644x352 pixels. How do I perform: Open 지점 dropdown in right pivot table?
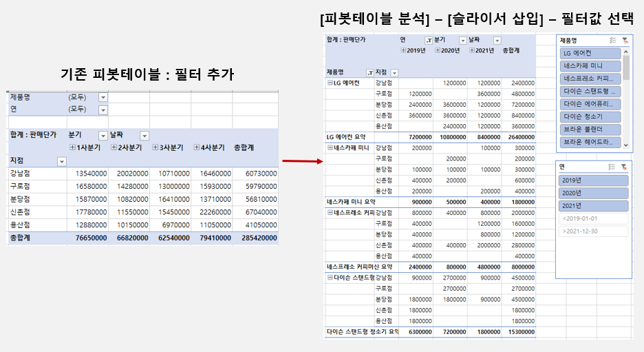click(394, 73)
